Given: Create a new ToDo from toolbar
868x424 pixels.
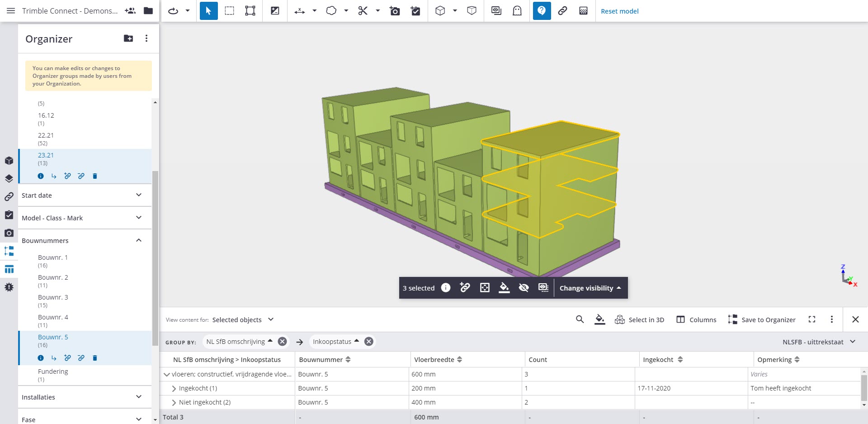Looking at the screenshot, I should [416, 11].
